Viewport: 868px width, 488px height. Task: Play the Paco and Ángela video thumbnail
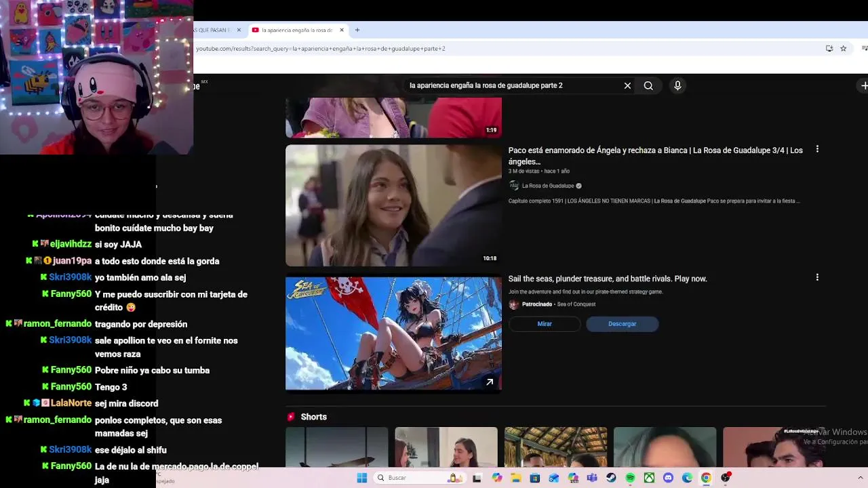coord(393,205)
